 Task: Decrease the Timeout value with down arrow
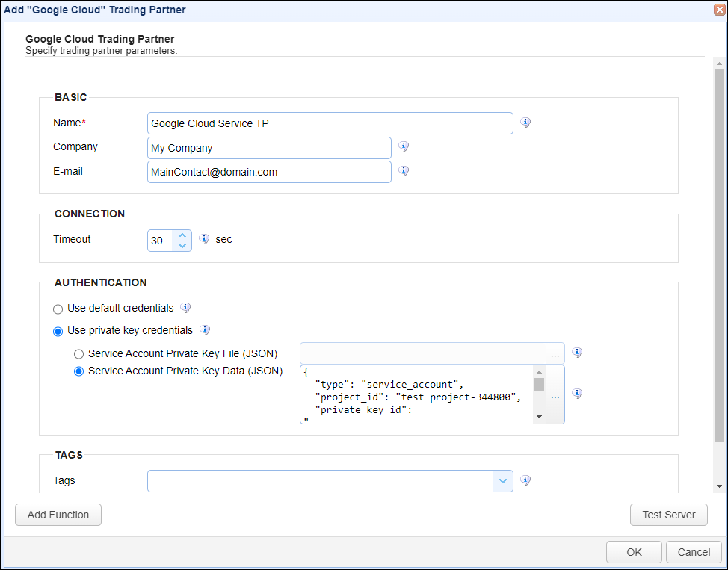click(182, 246)
